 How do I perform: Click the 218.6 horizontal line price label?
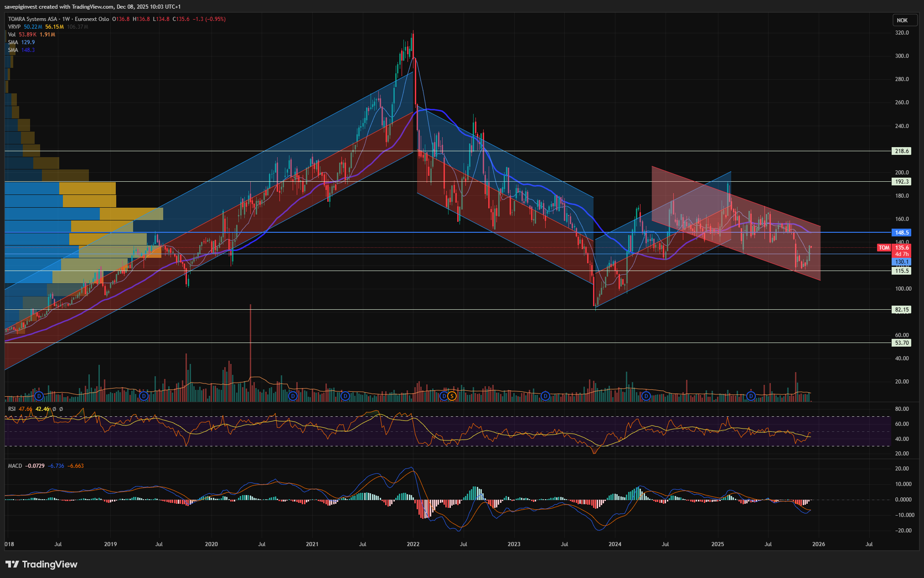(x=901, y=151)
